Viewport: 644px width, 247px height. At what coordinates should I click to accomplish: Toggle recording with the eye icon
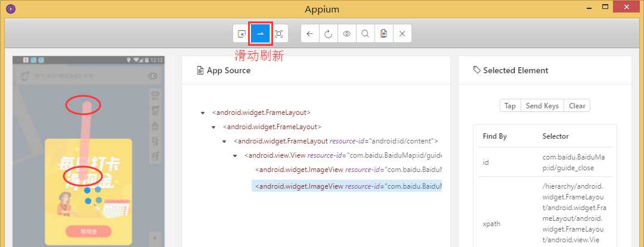tap(346, 33)
